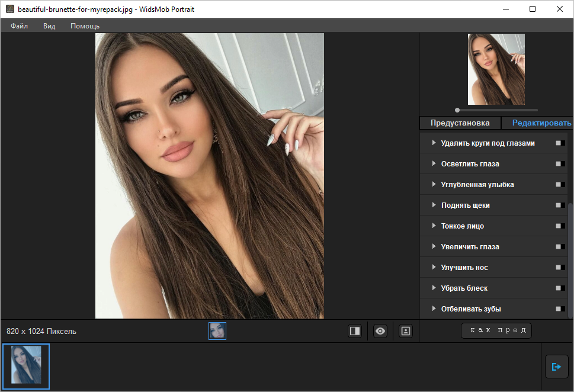The height and width of the screenshot is (392, 574).
Task: Enable the Осветлить глаза switch
Action: 560,164
